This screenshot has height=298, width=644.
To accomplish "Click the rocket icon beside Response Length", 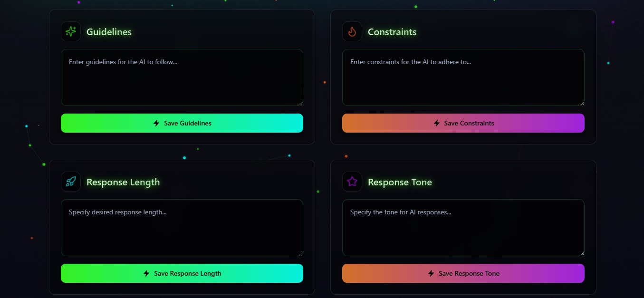I will (70, 182).
